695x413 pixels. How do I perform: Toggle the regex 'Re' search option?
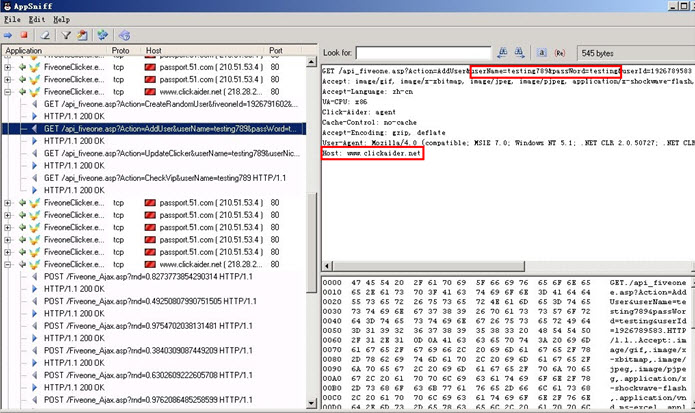(x=558, y=51)
